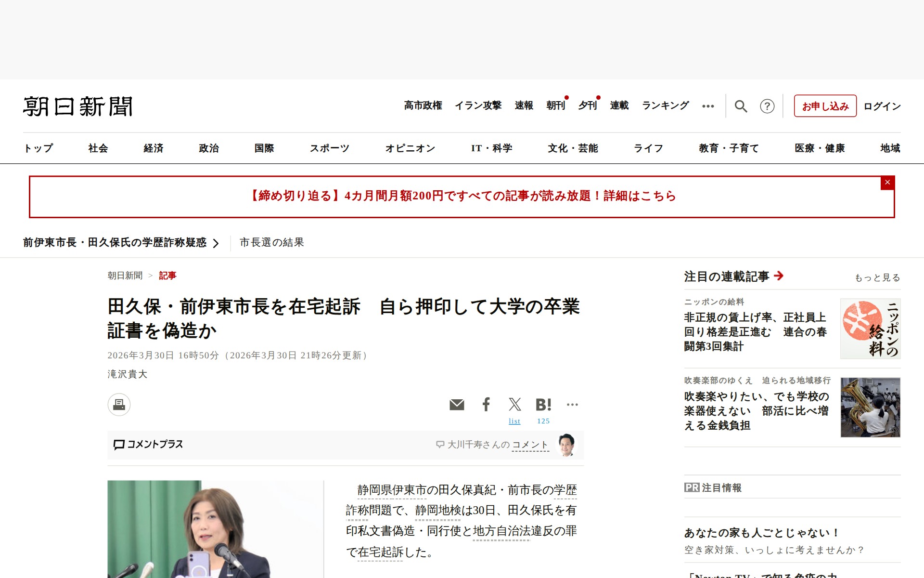Viewport: 924px width, 578px height.
Task: Click the help question mark icon
Action: coord(767,106)
